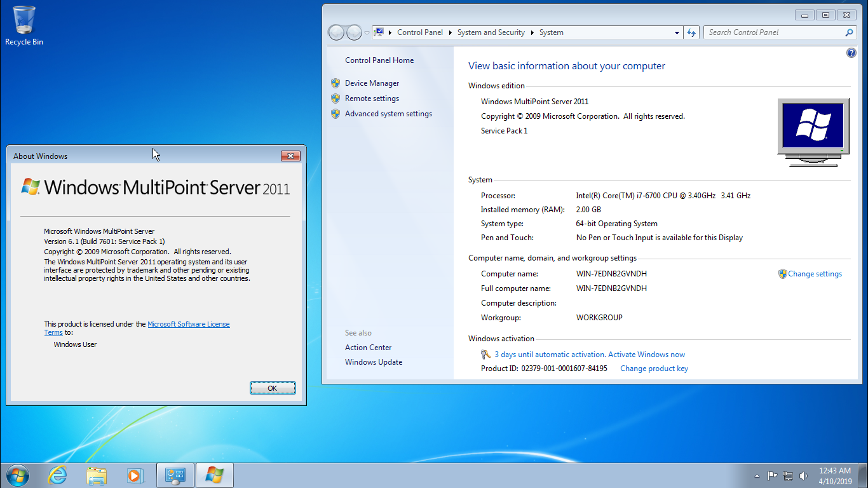Open the volume speaker tray icon
The width and height of the screenshot is (868, 488).
(803, 476)
